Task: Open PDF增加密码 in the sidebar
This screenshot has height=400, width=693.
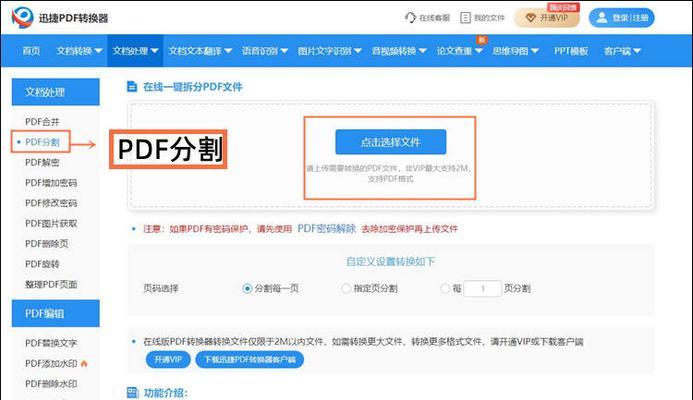Action: coord(51,183)
